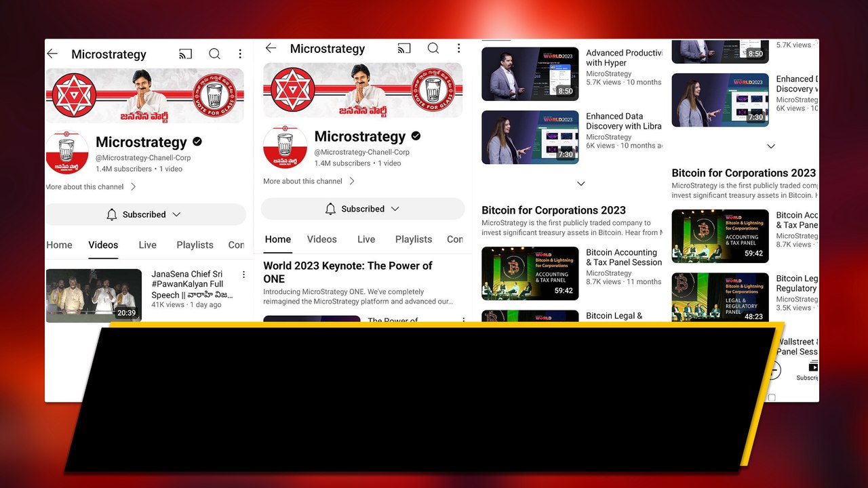Screen dimensions: 868x488
Task: Open the cropped 'Bitcoin Leg Regulatory' title
Action: point(797,283)
